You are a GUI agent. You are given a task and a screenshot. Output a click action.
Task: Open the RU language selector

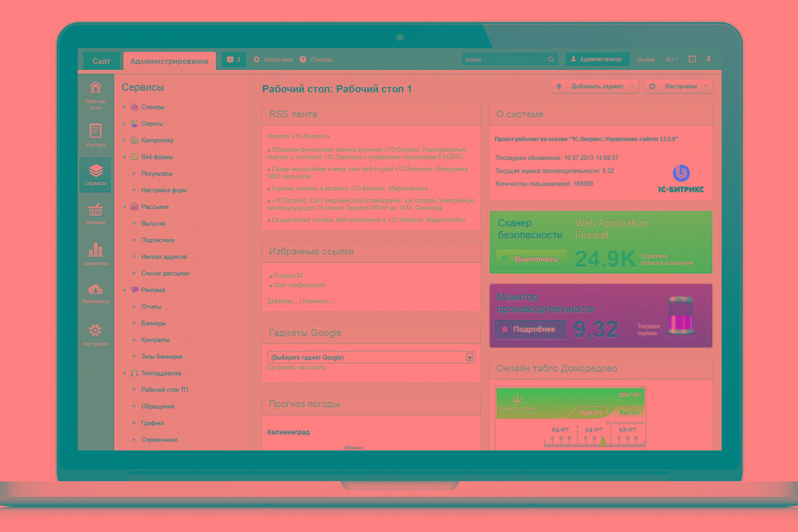(671, 60)
